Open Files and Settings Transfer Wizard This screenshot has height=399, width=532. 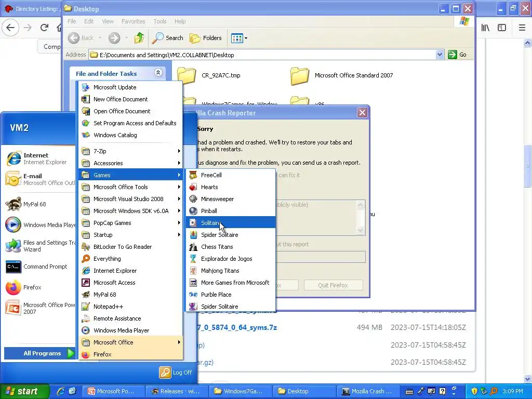tap(39, 246)
